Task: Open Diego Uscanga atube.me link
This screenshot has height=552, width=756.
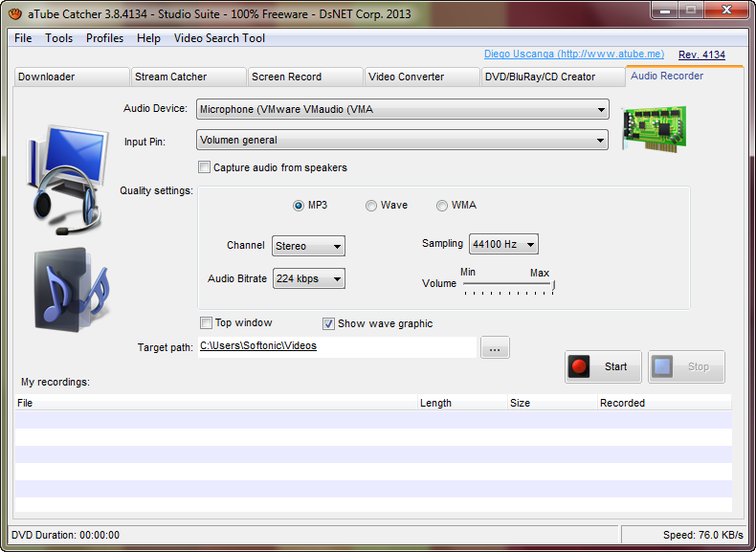Action: click(x=574, y=54)
